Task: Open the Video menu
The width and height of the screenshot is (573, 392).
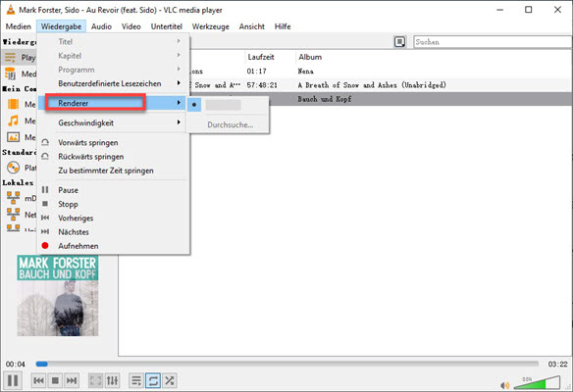Action: (131, 26)
